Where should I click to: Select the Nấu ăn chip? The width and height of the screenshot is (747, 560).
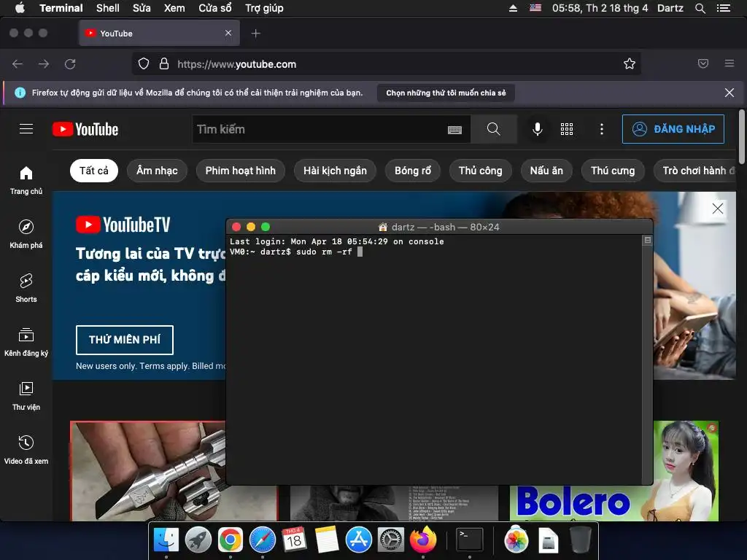[x=546, y=171]
